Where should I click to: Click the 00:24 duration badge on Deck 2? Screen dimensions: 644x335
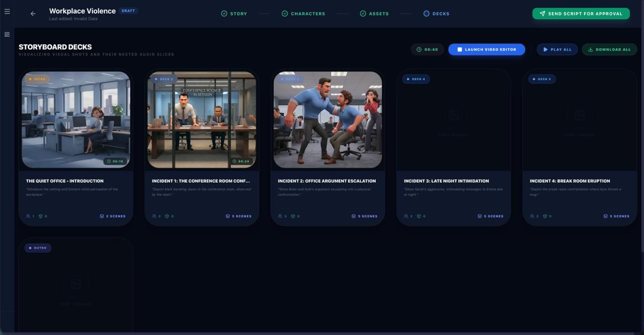pos(241,161)
